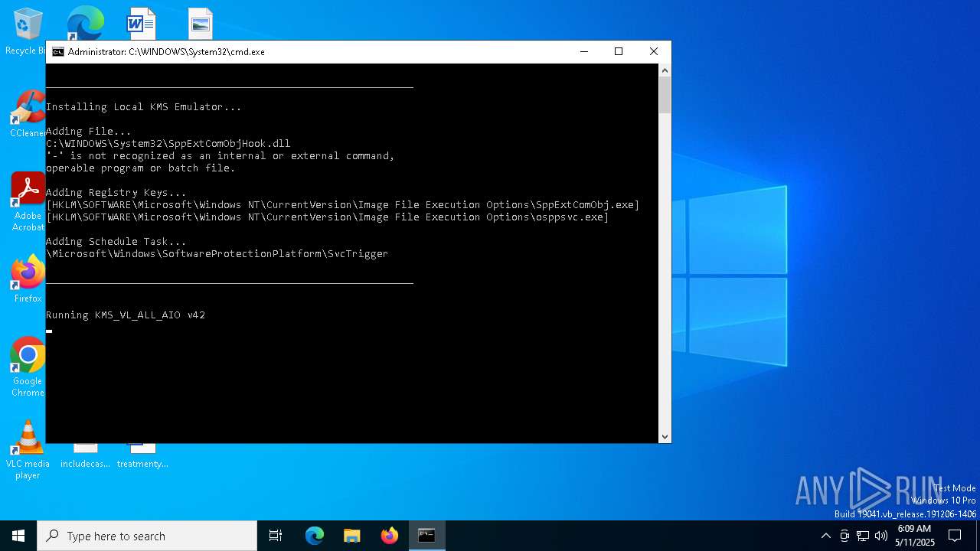The width and height of the screenshot is (980, 551).
Task: Click the Command Prompt taskbar button
Action: click(x=426, y=536)
